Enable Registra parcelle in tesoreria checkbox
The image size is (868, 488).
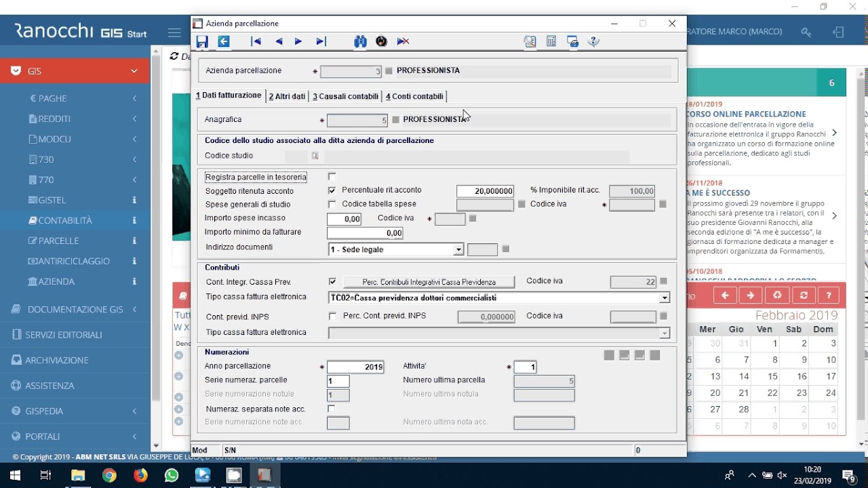coord(332,177)
